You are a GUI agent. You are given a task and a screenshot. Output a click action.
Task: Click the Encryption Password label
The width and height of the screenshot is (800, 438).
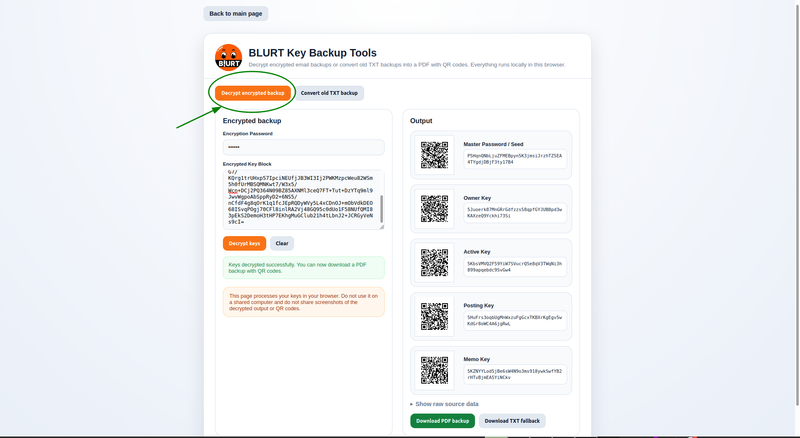(247, 134)
